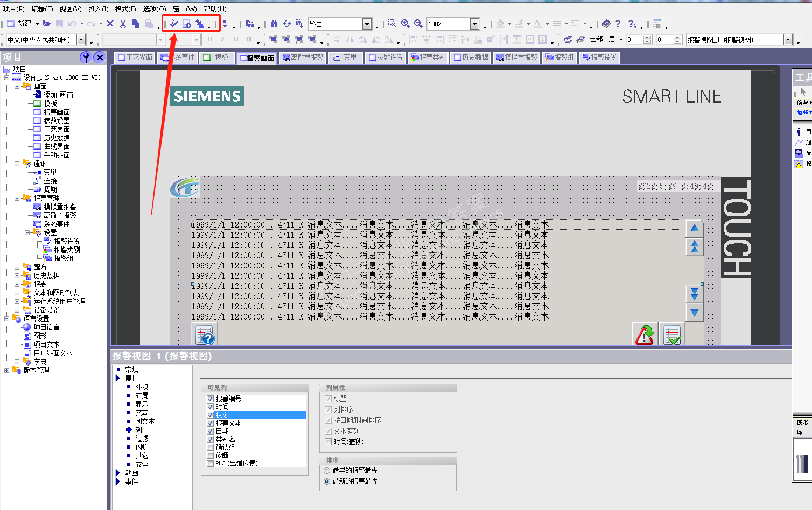This screenshot has height=510, width=812.
Task: Click the SIEMENS logo on the panel
Action: click(207, 96)
